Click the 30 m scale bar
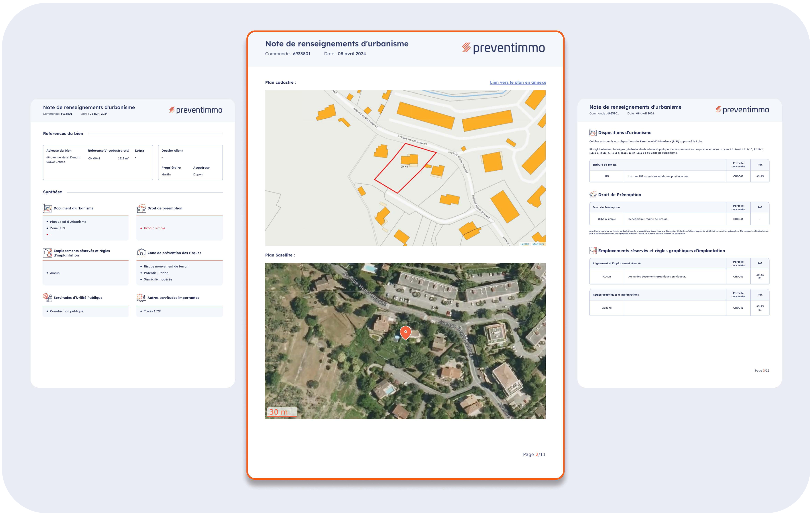 click(x=282, y=412)
